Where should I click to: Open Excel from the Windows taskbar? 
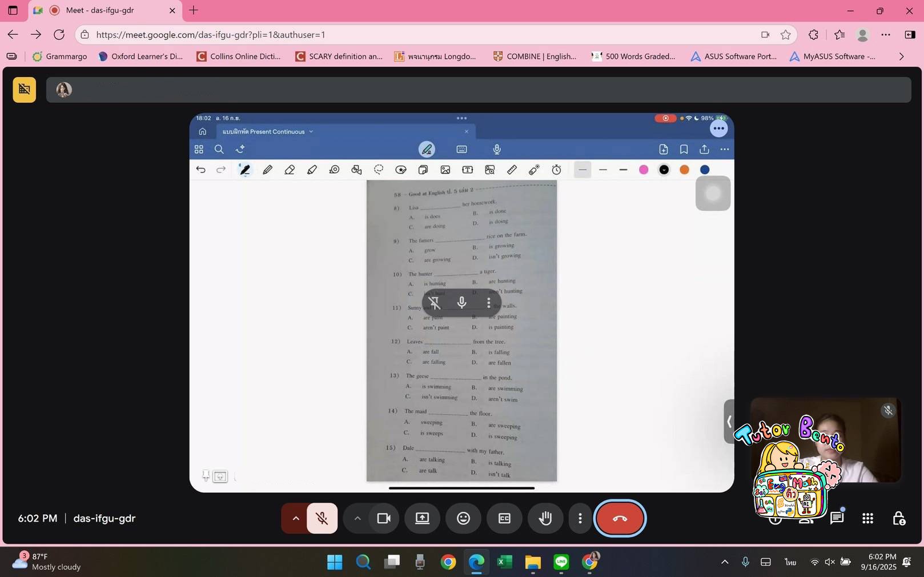[x=504, y=562]
